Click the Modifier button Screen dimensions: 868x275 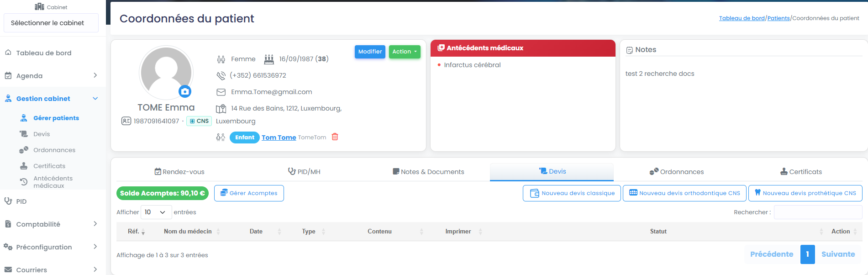pyautogui.click(x=370, y=52)
